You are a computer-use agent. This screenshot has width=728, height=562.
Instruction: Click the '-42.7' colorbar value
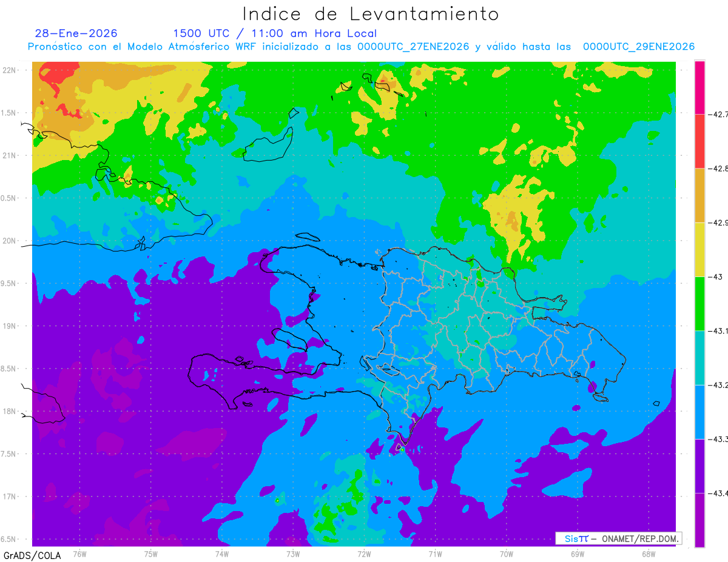(720, 114)
